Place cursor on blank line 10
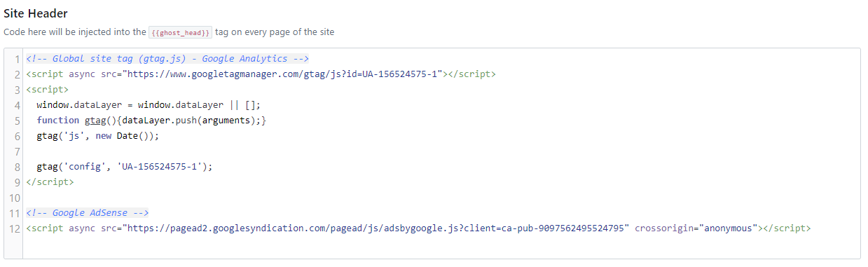The width and height of the screenshot is (868, 267). point(441,198)
